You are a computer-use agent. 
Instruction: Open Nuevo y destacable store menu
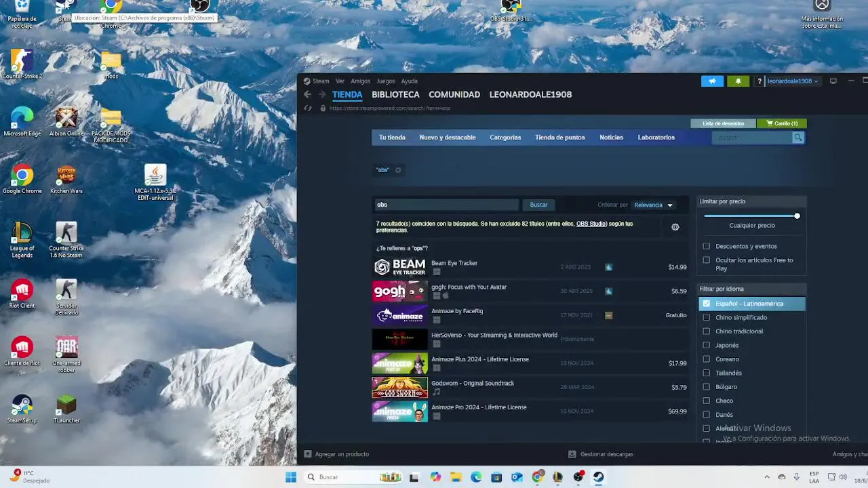pos(448,138)
